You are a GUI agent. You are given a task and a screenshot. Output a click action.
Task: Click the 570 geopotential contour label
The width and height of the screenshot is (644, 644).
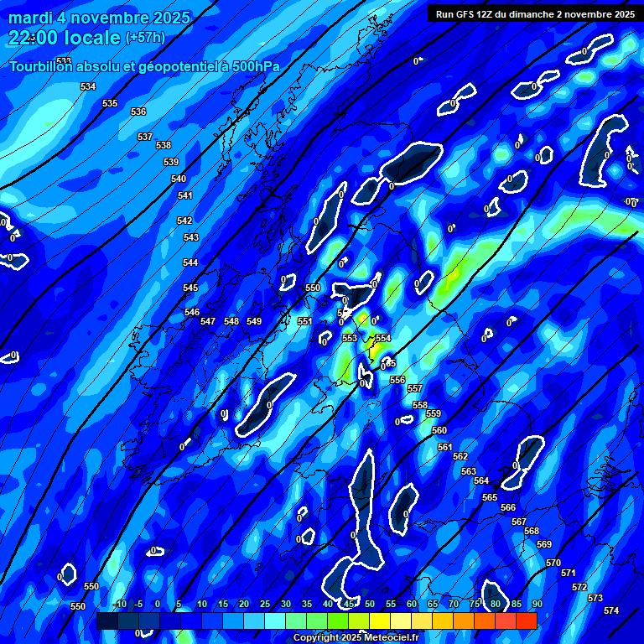[x=553, y=563]
